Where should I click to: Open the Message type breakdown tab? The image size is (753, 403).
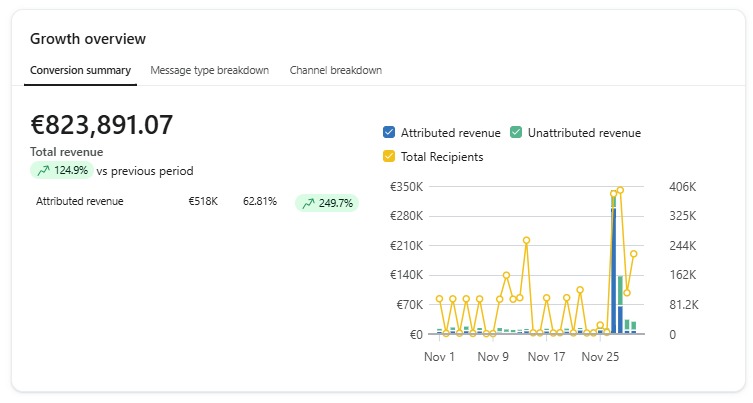point(209,71)
